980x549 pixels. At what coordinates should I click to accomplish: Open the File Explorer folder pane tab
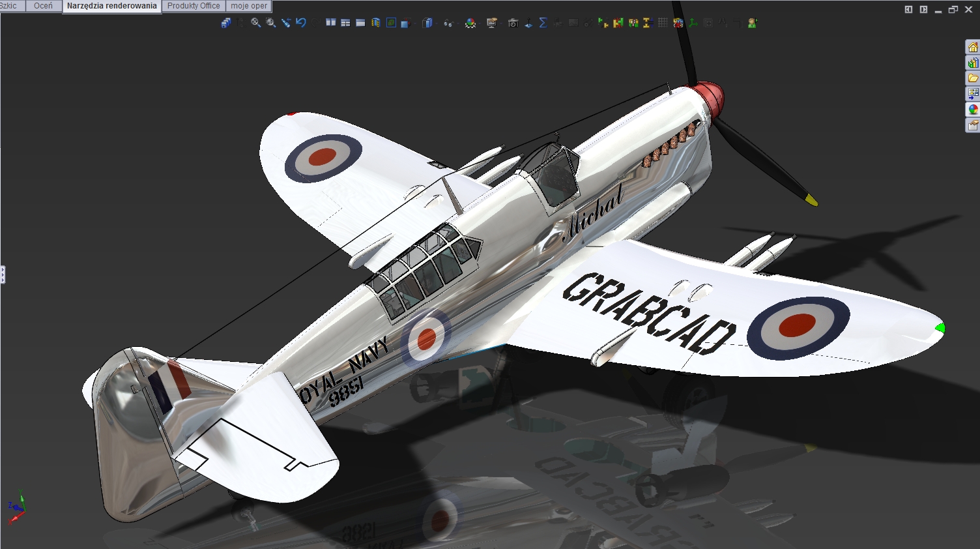(973, 78)
